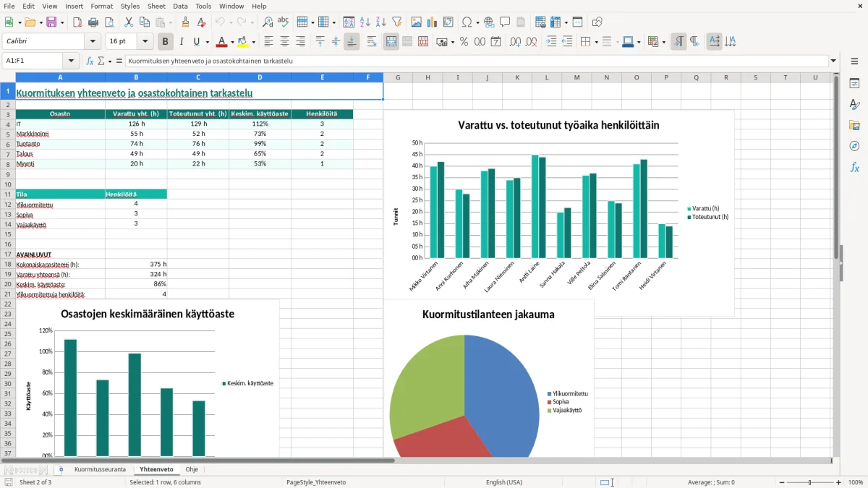Format as date

[496, 42]
